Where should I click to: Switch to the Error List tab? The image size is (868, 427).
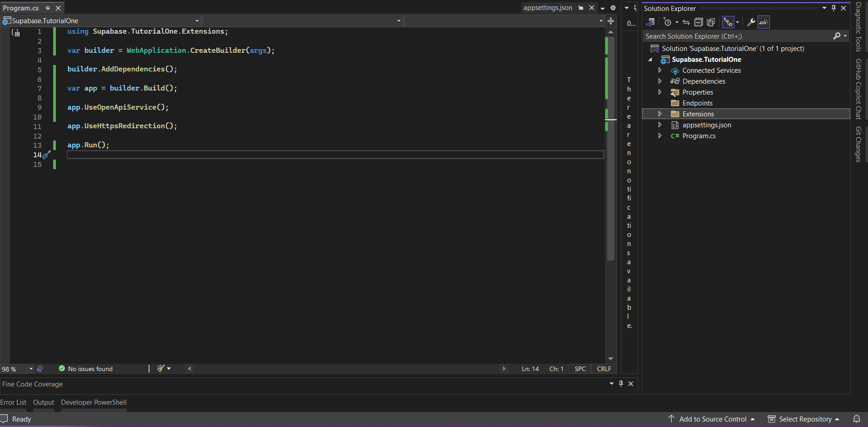click(x=13, y=402)
